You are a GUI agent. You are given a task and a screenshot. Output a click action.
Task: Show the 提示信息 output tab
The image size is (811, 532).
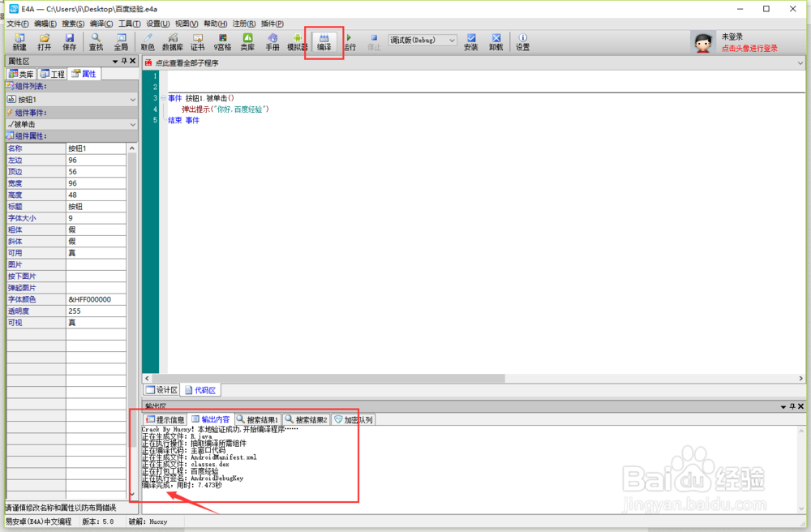tap(165, 419)
